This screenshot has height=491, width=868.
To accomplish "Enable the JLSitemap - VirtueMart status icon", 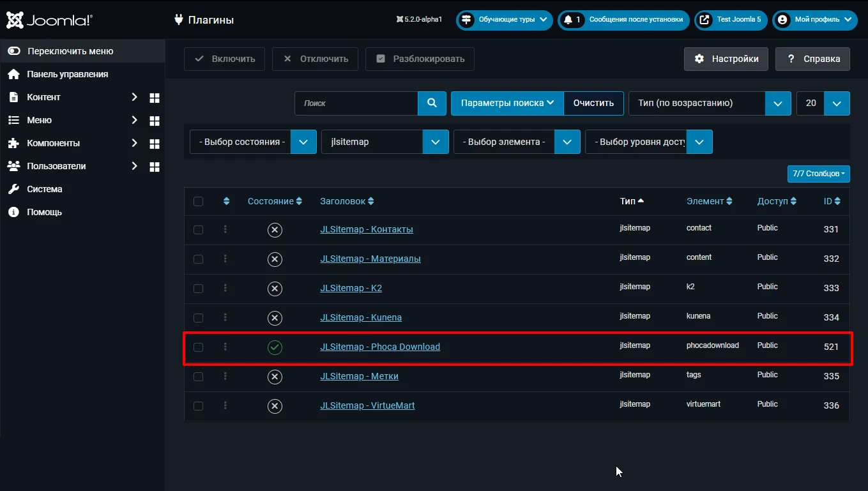I will [275, 406].
